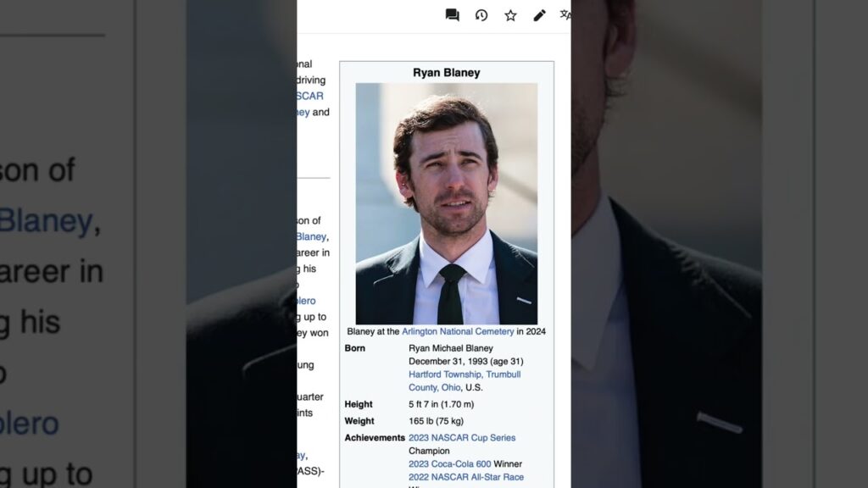The width and height of the screenshot is (868, 488).
Task: Open the 2022 NASCAR All-Star Race link
Action: pos(466,477)
